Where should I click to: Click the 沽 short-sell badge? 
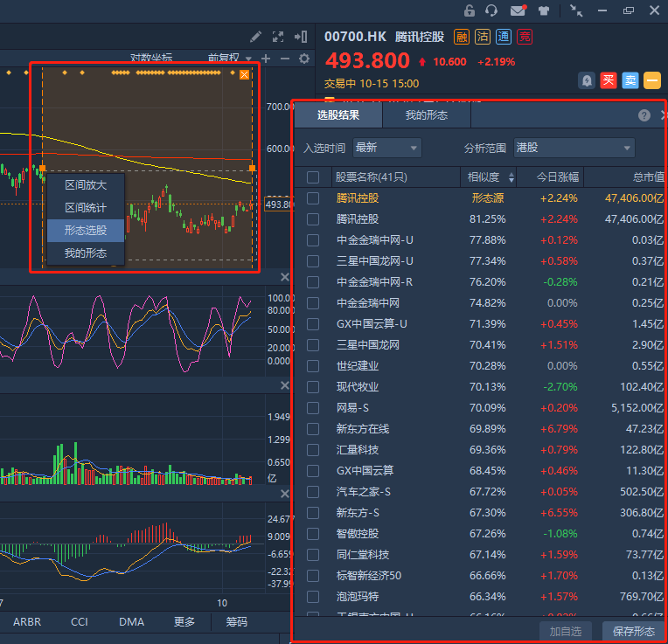483,37
